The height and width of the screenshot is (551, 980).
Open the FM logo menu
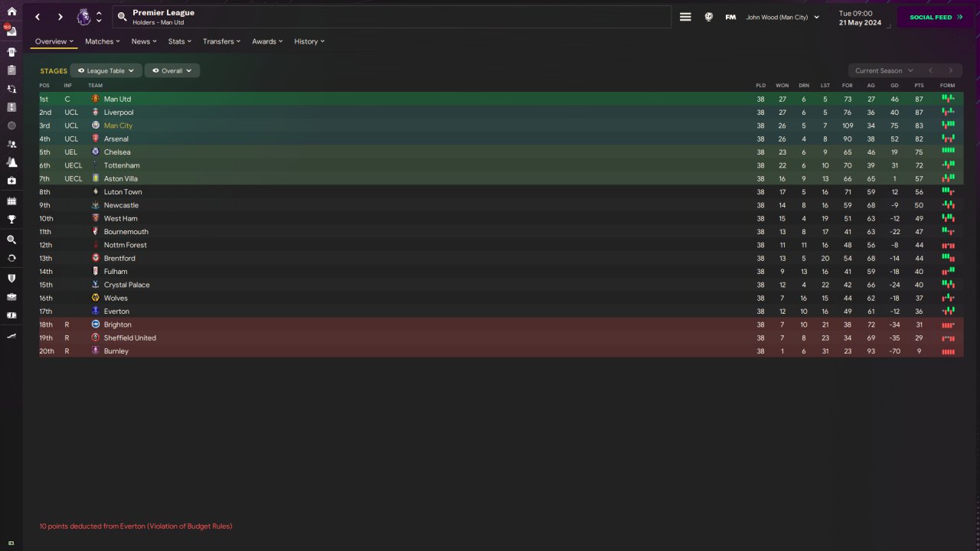tap(730, 17)
